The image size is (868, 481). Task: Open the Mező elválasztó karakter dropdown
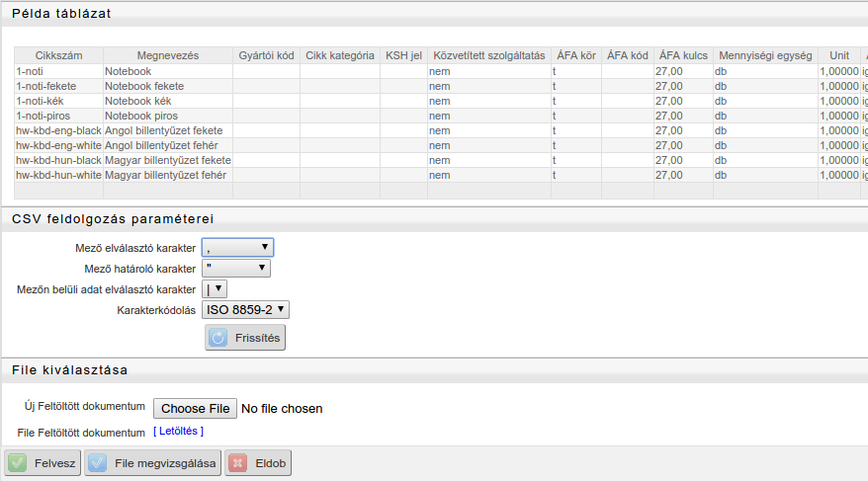click(237, 248)
